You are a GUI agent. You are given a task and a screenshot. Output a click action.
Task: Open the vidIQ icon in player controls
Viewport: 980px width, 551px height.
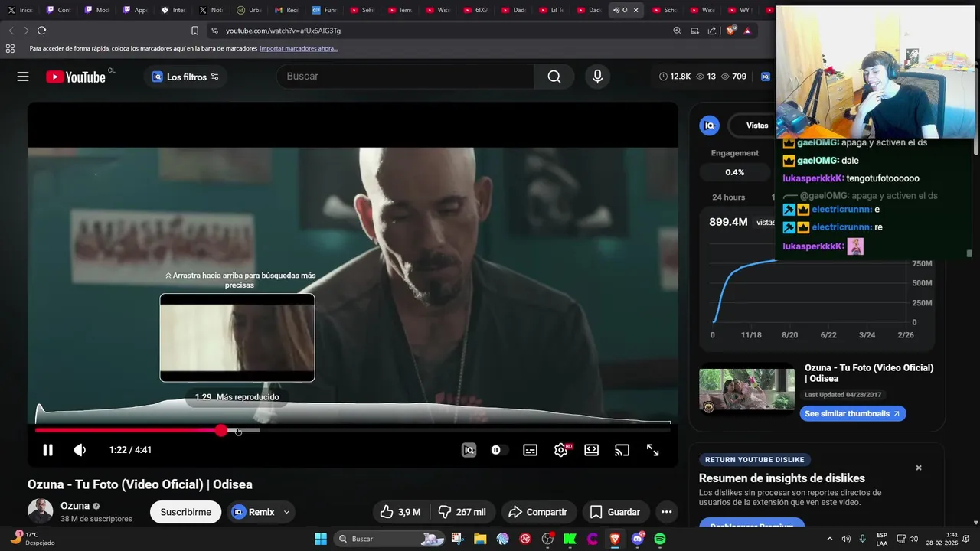click(x=469, y=450)
